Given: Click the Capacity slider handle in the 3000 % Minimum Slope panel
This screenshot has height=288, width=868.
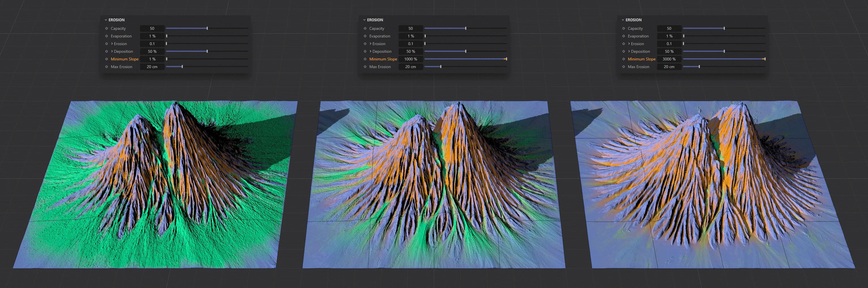Looking at the screenshot, I should [x=724, y=28].
